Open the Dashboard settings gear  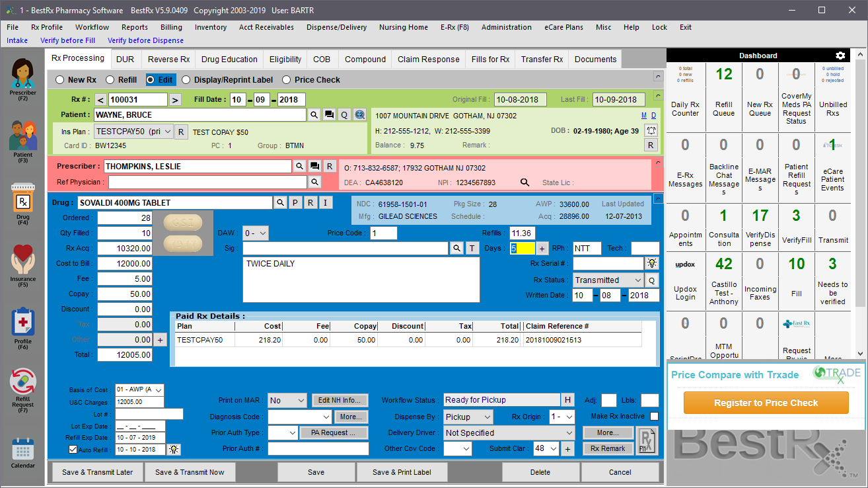point(840,56)
